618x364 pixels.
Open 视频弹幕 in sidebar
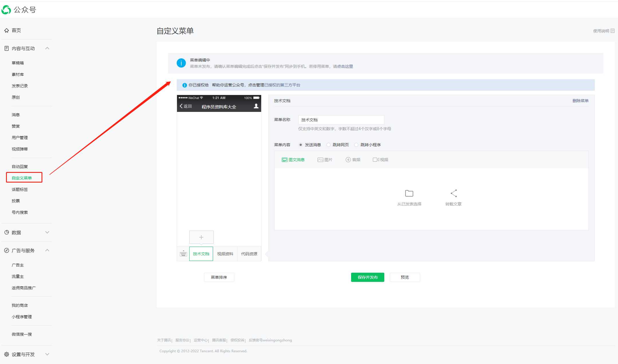tap(20, 149)
